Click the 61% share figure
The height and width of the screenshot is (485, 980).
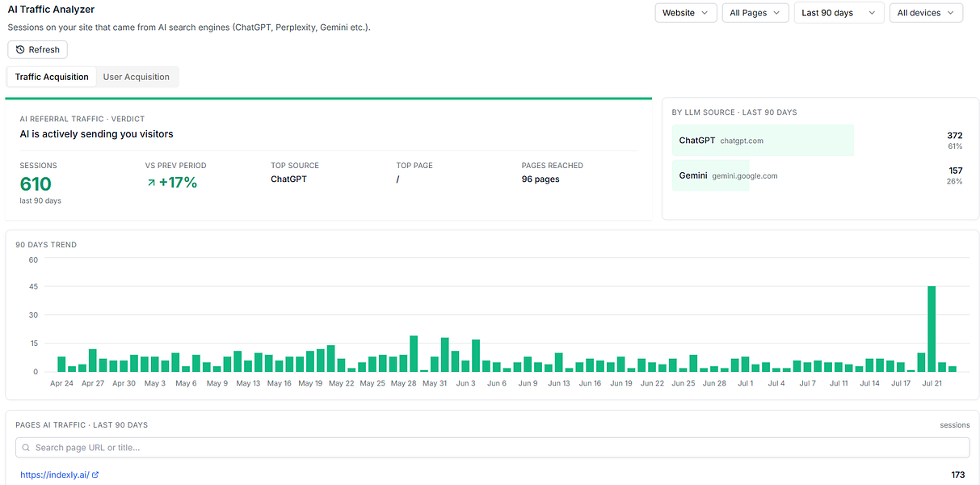click(x=955, y=146)
